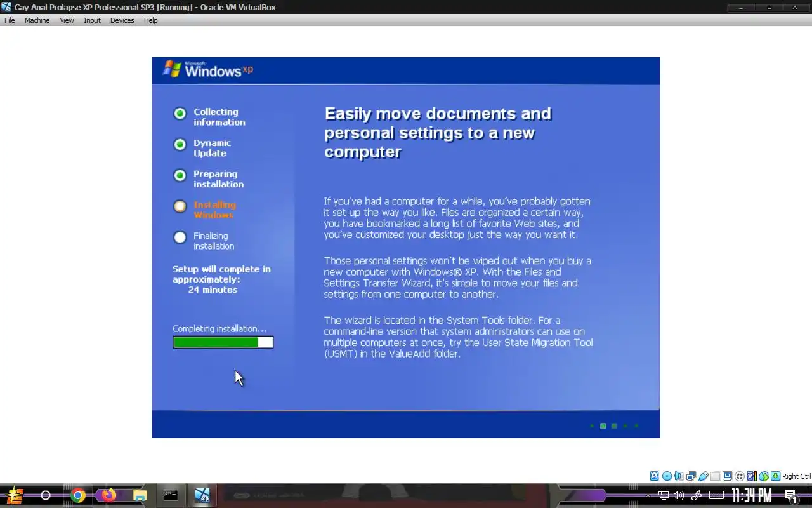The height and width of the screenshot is (508, 812).
Task: Click the Installing Windows step indicator
Action: pyautogui.click(x=180, y=206)
